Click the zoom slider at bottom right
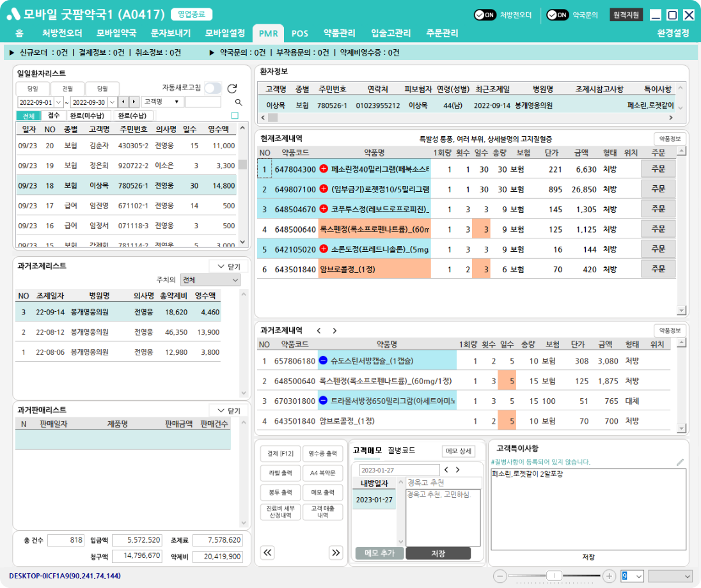Image resolution: width=701 pixels, height=588 pixels. [x=554, y=576]
